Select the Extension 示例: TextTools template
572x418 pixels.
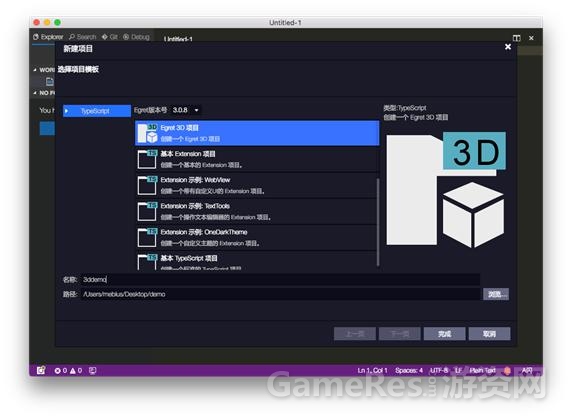(x=256, y=212)
